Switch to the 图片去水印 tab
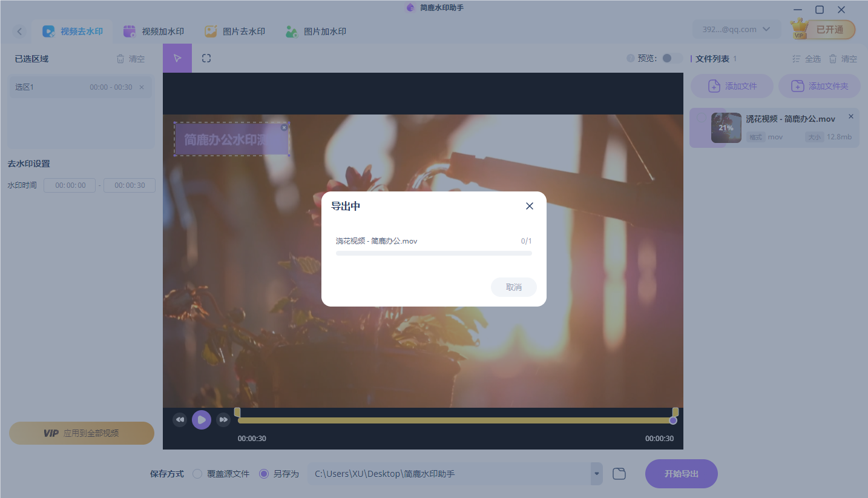This screenshot has width=868, height=498. [235, 30]
